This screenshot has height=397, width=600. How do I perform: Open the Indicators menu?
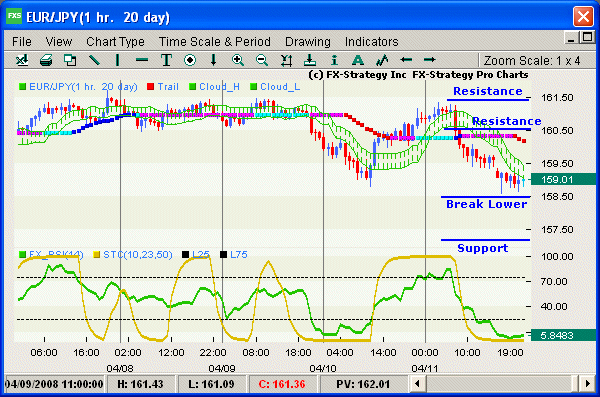(372, 41)
